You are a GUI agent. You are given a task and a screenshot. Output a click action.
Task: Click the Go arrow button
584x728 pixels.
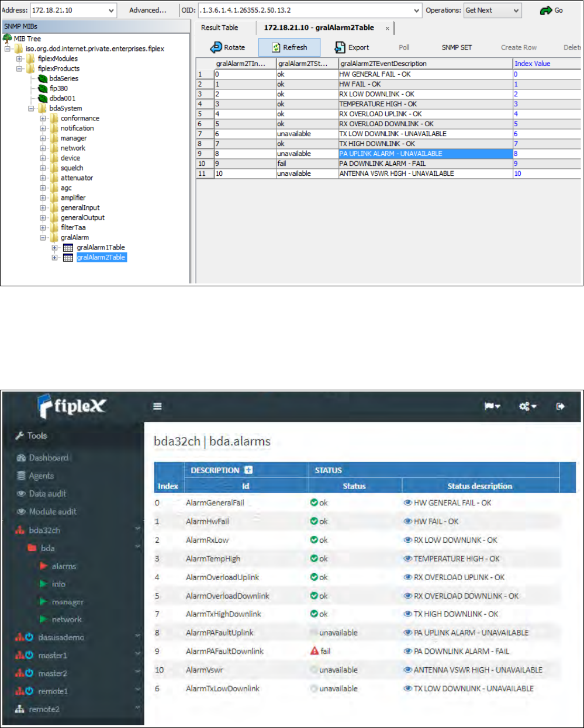551,11
